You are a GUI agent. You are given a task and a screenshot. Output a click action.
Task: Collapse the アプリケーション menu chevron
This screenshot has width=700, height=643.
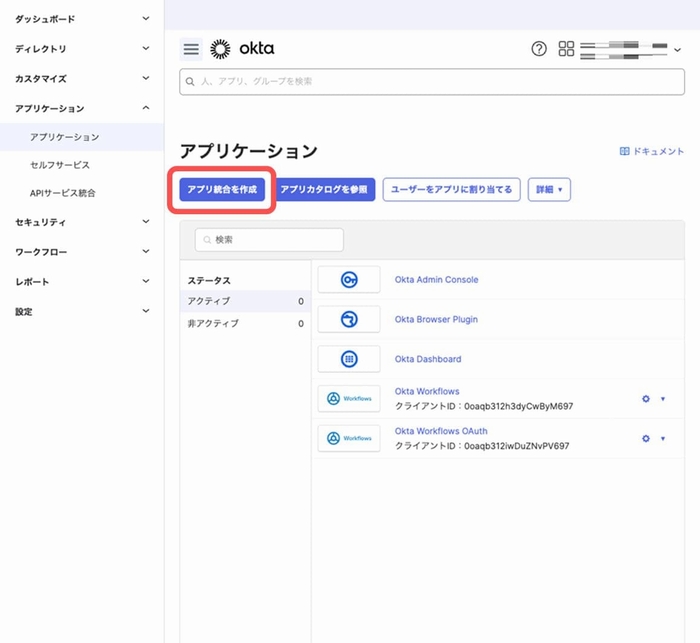pyautogui.click(x=146, y=108)
